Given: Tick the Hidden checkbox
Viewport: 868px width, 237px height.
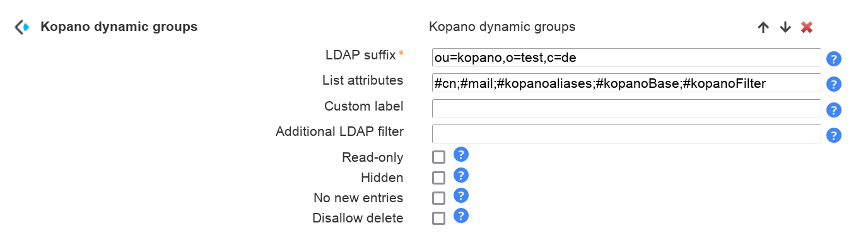Looking at the screenshot, I should (x=438, y=178).
